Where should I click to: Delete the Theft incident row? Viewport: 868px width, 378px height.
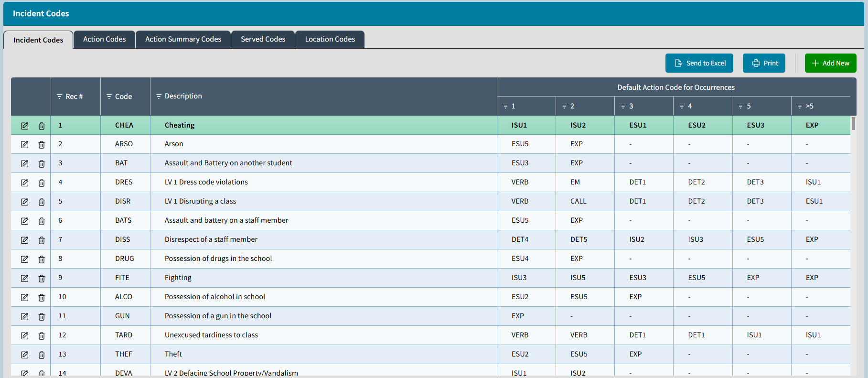point(42,355)
